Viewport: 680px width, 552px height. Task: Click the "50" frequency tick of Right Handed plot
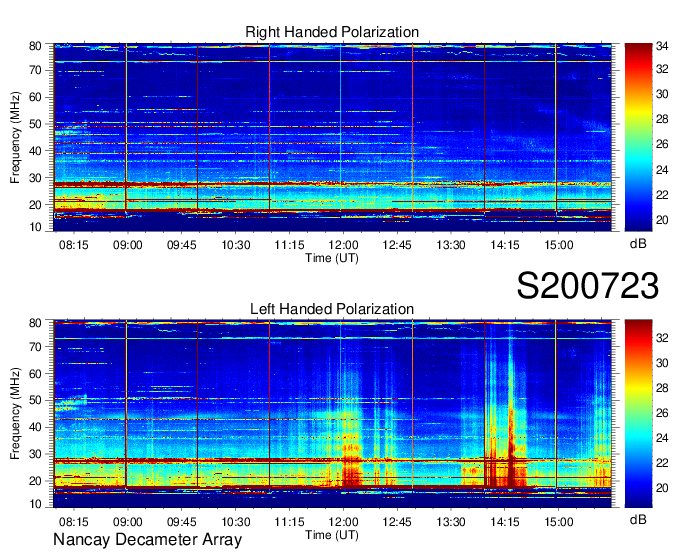[x=35, y=124]
